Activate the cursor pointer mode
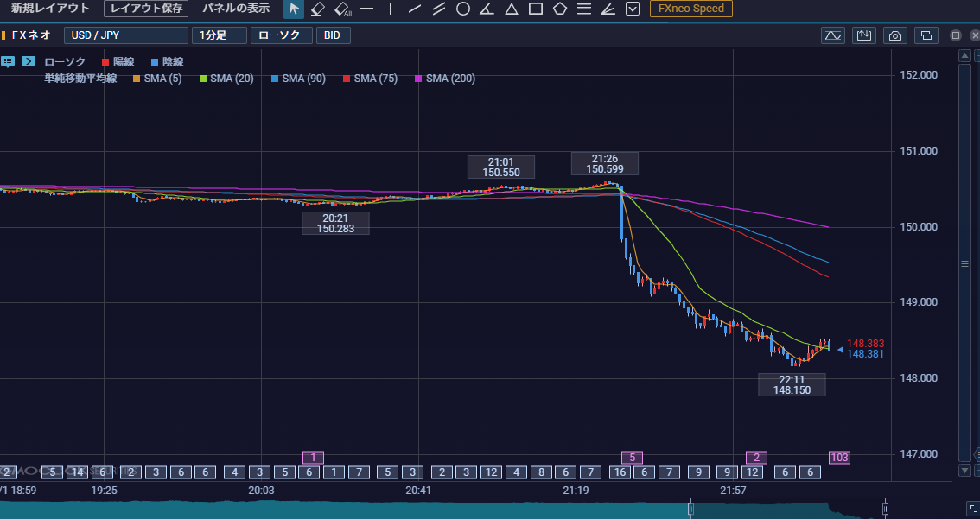Image resolution: width=980 pixels, height=519 pixels. coord(294,9)
